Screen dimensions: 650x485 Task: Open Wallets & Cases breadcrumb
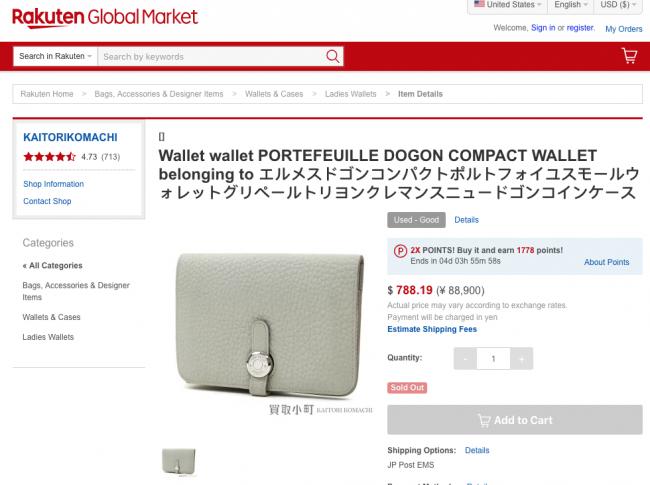coord(274,94)
